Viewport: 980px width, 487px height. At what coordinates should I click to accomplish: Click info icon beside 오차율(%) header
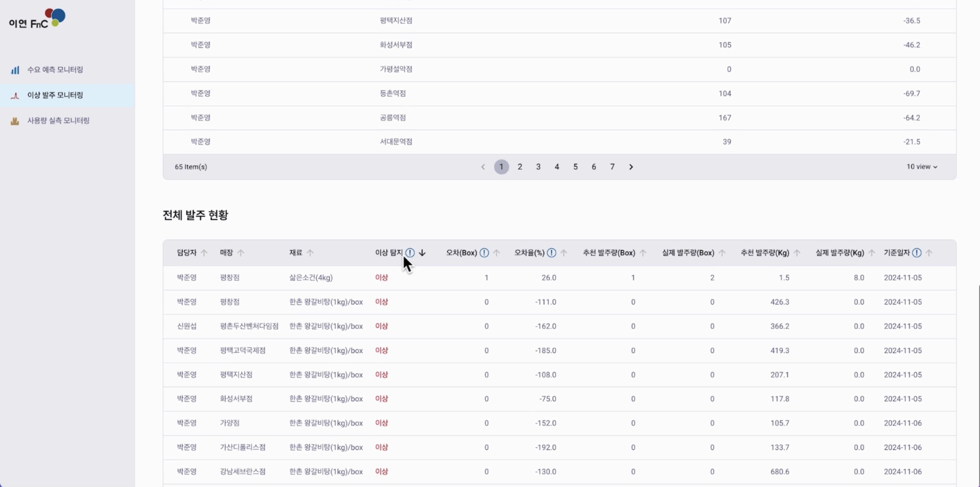coord(551,252)
